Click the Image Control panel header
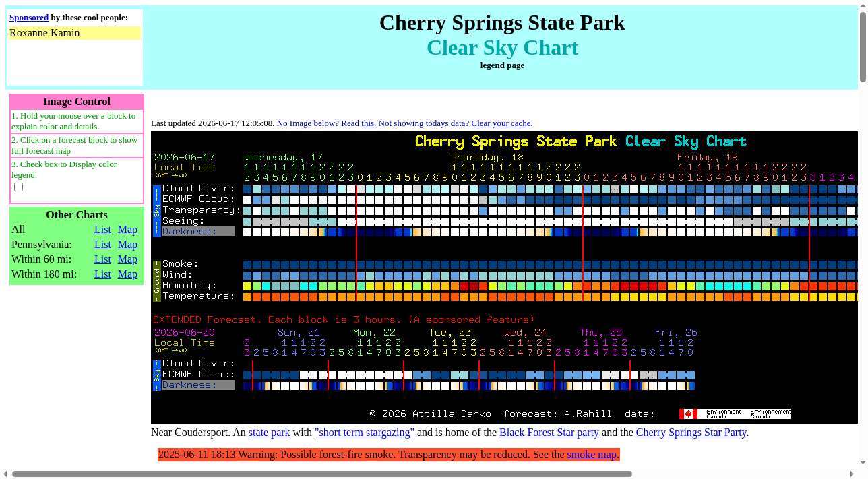868x479 pixels. 77,102
